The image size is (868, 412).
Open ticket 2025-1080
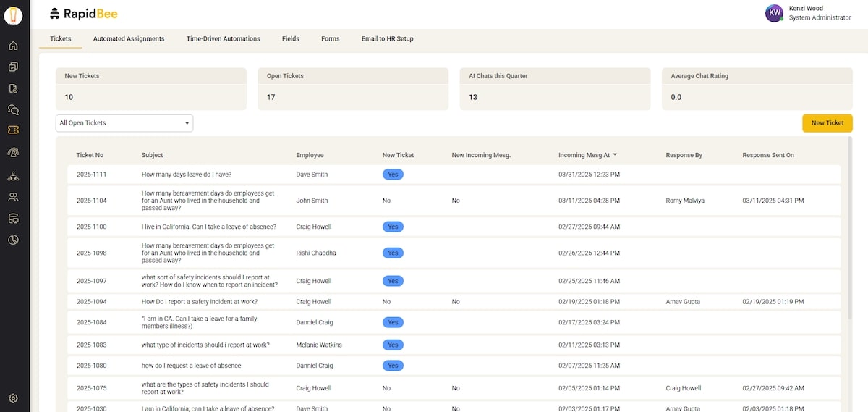(91, 366)
